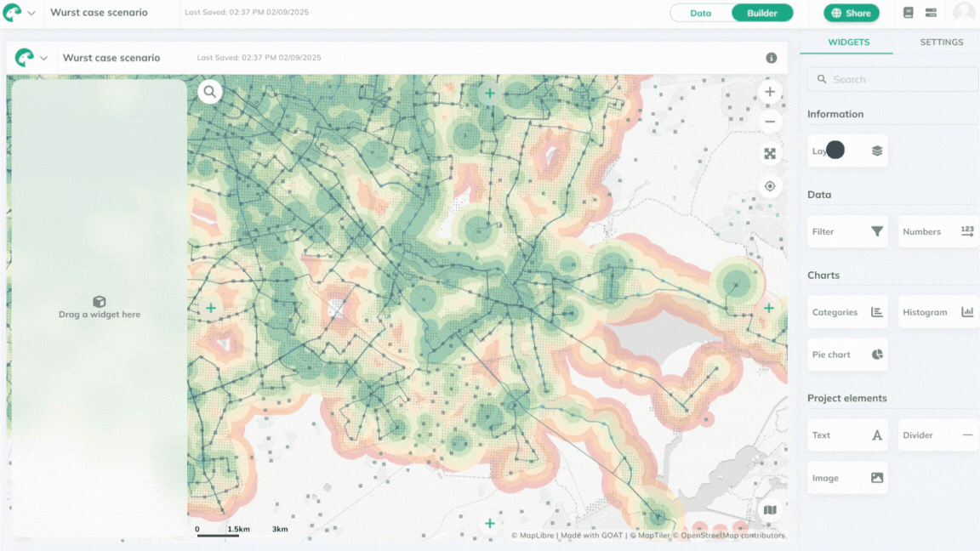Select the Histogram chart widget

(x=937, y=312)
